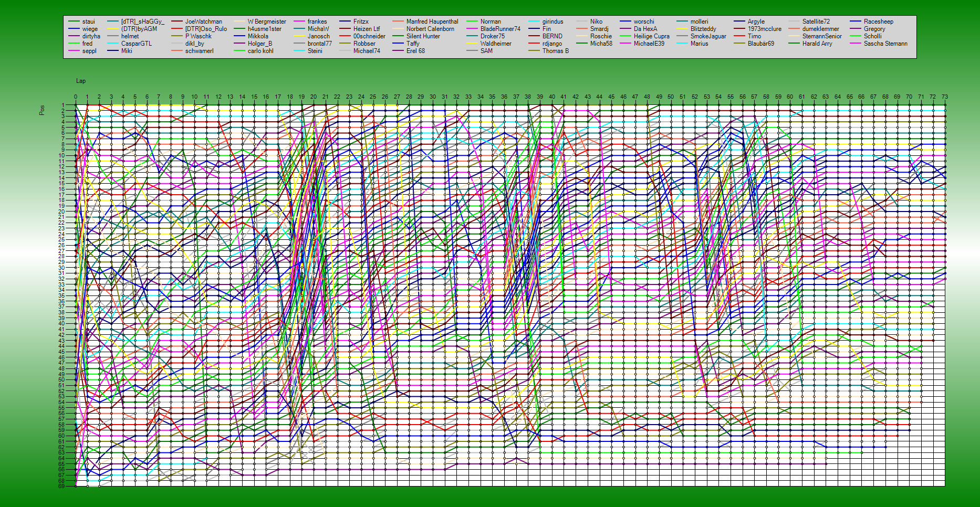Click 'MichaW' legend label
Screen dimensions: 980x507
point(318,29)
